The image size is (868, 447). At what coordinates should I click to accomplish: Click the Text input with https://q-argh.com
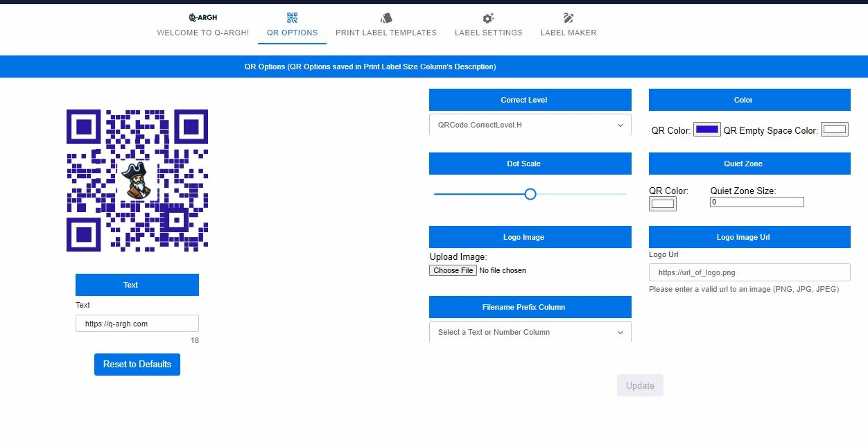[x=137, y=324]
